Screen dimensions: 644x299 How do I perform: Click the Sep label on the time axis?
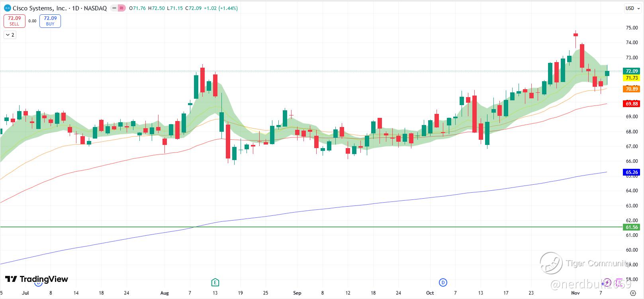click(x=297, y=293)
